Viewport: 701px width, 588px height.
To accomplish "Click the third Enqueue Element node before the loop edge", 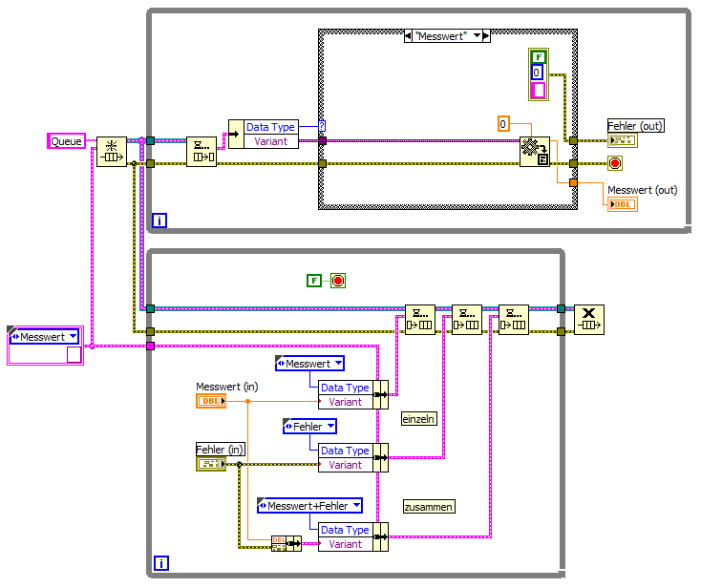I will 514,320.
